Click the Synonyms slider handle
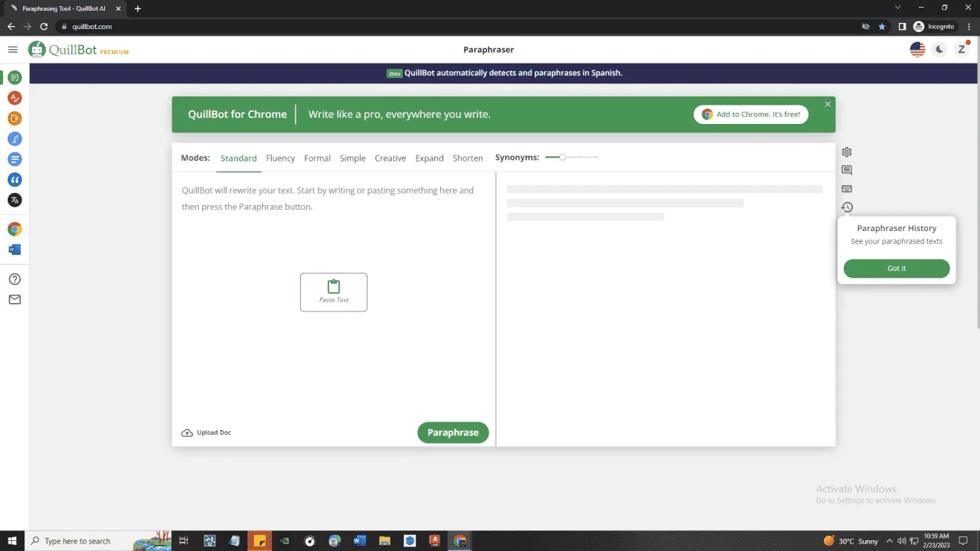 [x=563, y=157]
